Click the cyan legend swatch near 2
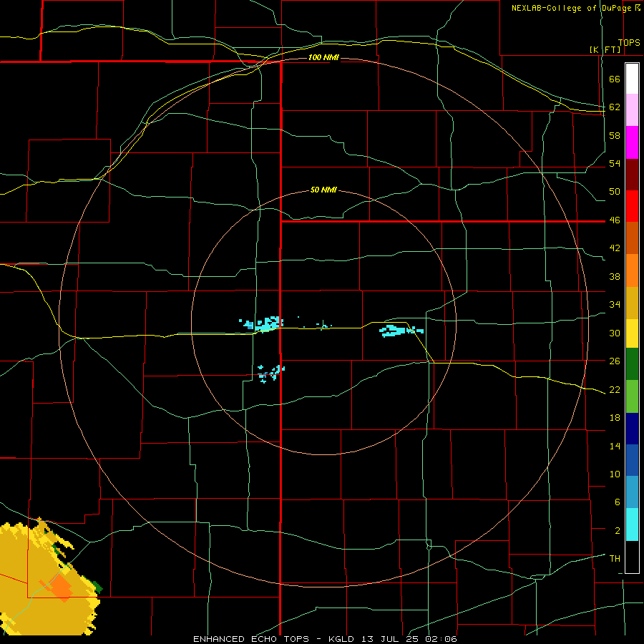The width and height of the screenshot is (644, 644). point(632,525)
